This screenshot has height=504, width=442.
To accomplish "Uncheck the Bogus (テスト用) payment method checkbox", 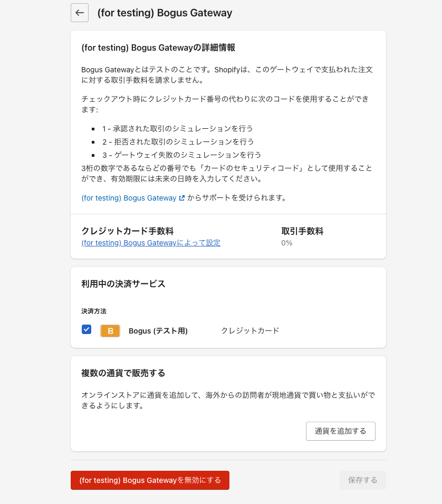I will (87, 329).
